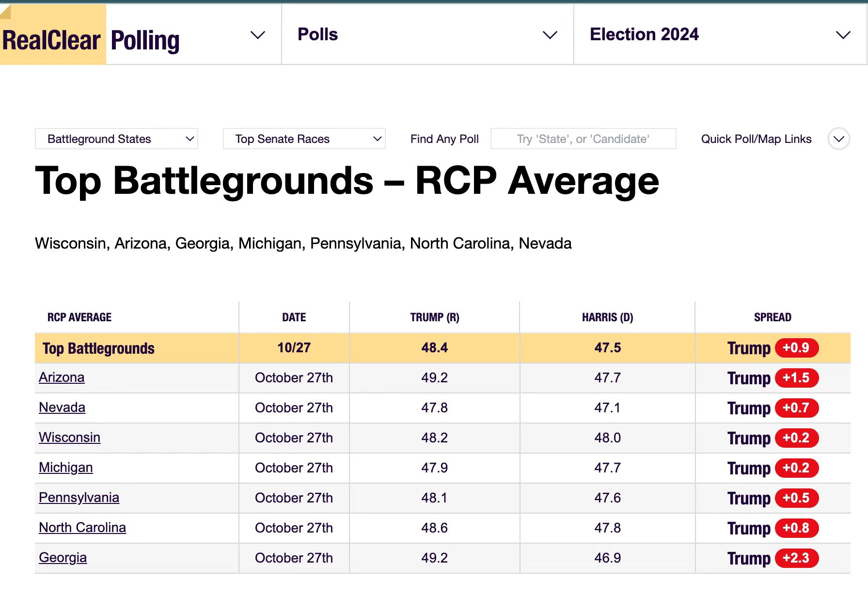Open the Pennsylvania polling link
Image resolution: width=868 pixels, height=596 pixels.
pyautogui.click(x=79, y=498)
